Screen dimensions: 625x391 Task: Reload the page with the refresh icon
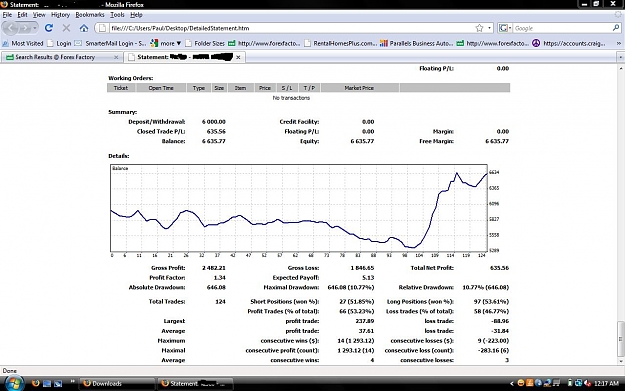coord(49,28)
